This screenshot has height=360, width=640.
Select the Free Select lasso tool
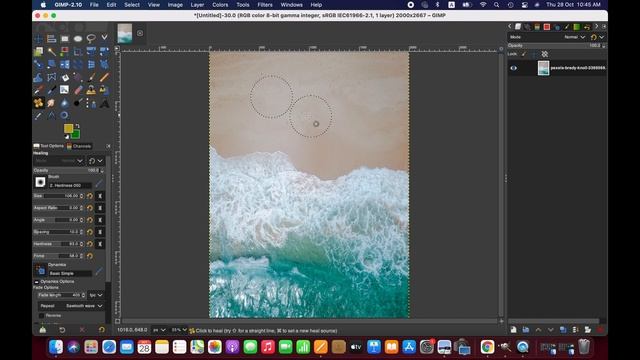pyautogui.click(x=91, y=39)
